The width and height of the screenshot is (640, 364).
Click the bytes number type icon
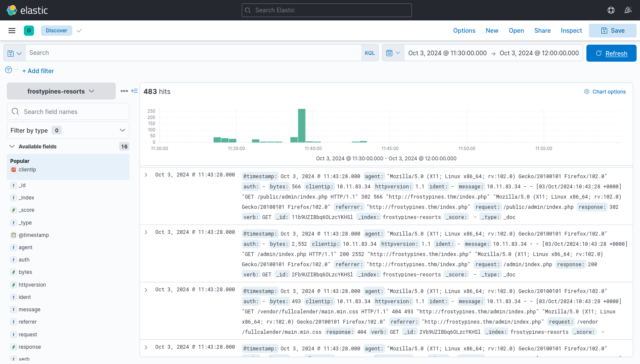(14, 272)
